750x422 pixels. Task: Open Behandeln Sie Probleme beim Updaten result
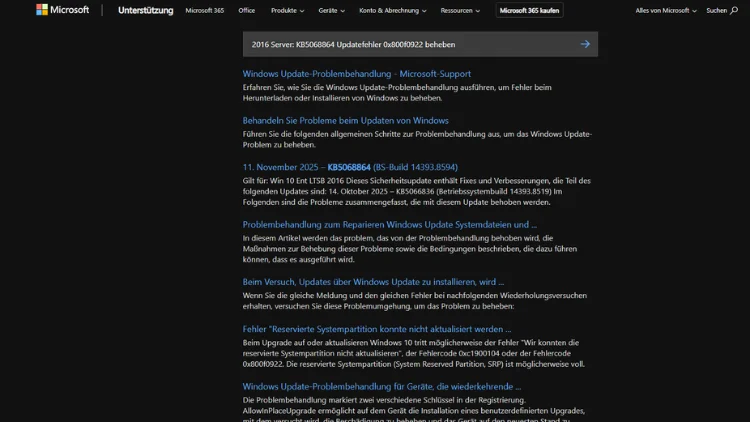(x=345, y=121)
